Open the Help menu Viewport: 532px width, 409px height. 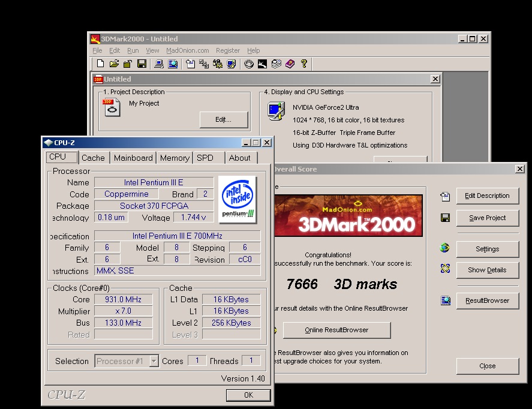[254, 50]
